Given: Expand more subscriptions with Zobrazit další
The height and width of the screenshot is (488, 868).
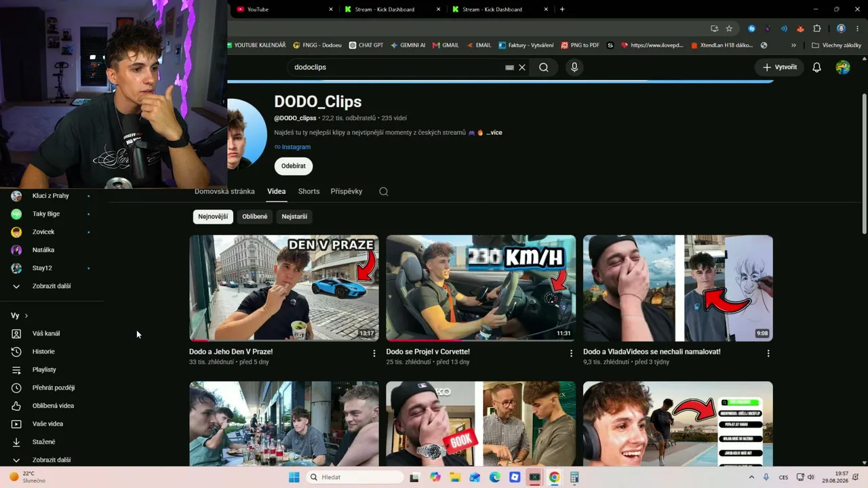Looking at the screenshot, I should pyautogui.click(x=52, y=286).
